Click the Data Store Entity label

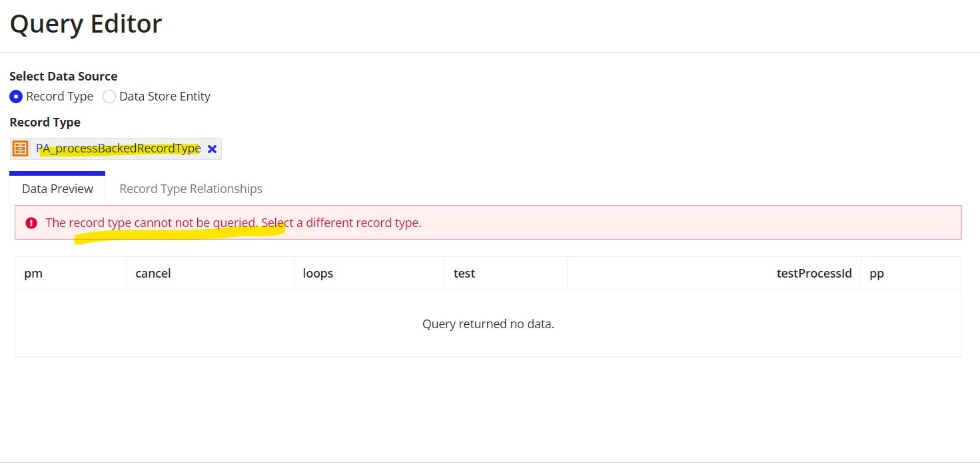point(165,97)
